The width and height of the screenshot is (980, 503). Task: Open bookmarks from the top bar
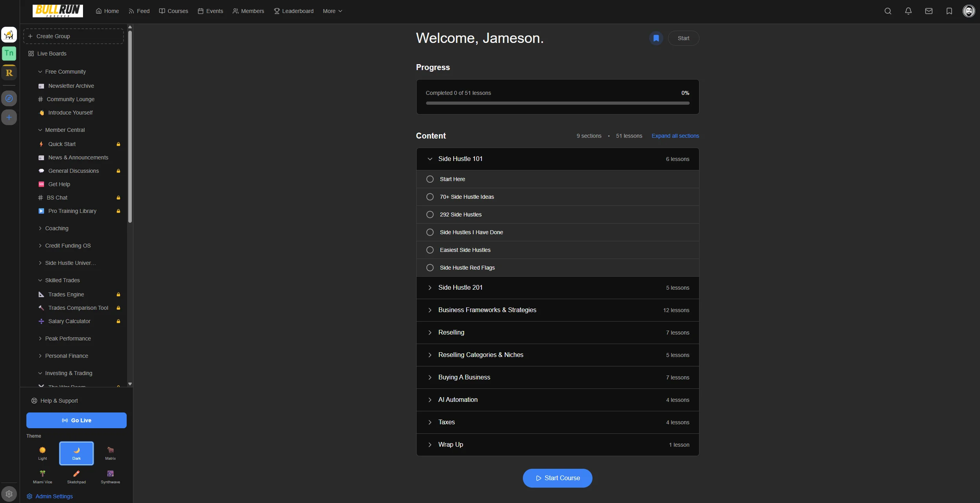tap(949, 11)
